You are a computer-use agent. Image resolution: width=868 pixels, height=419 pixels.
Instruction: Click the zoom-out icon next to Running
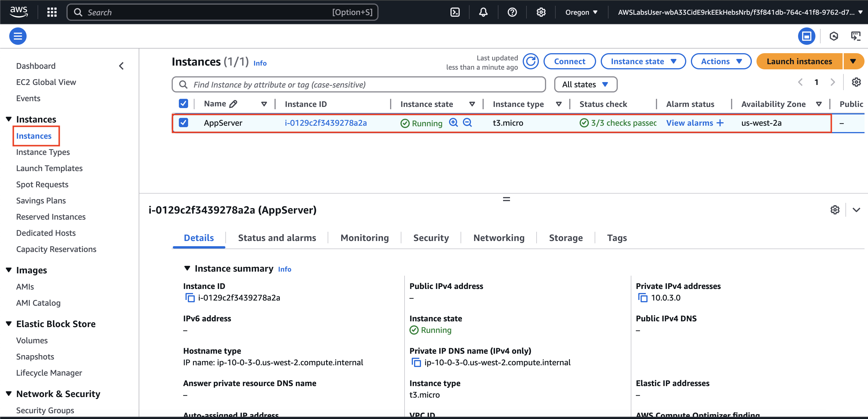tap(467, 123)
